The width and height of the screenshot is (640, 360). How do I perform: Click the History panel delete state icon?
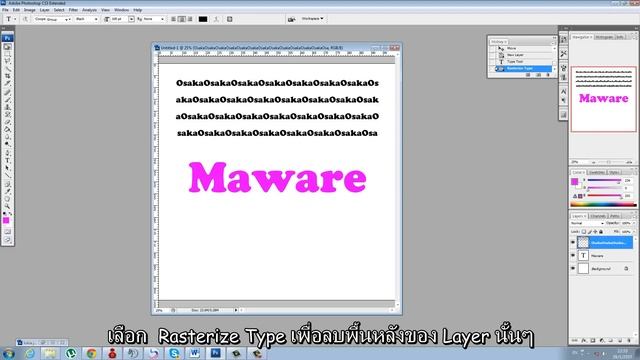click(x=548, y=75)
